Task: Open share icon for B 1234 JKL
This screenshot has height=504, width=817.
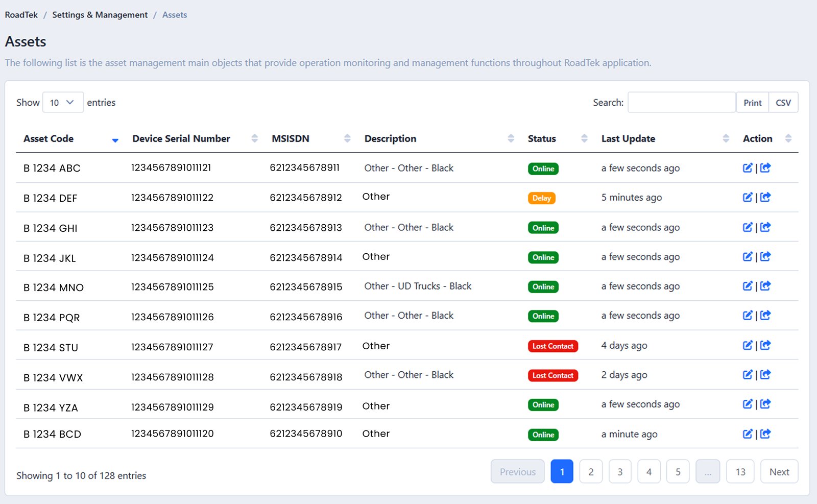Action: 765,257
